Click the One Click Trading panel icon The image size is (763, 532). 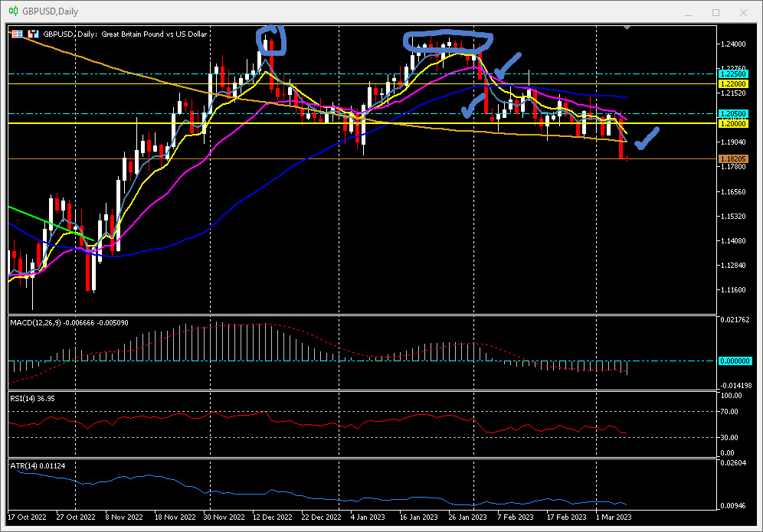(16, 34)
